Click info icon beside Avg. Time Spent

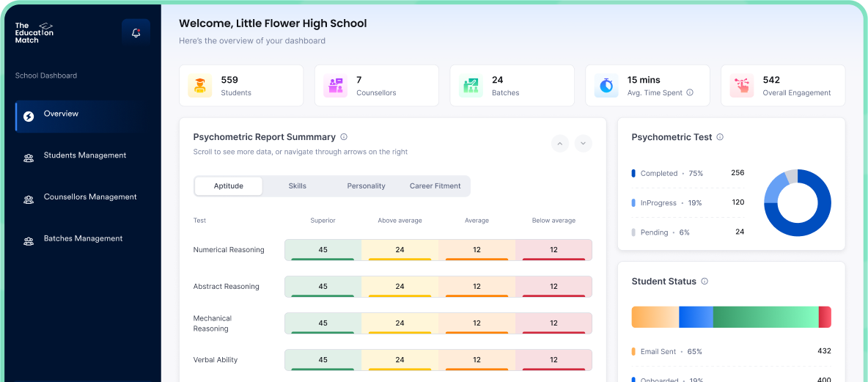point(690,93)
